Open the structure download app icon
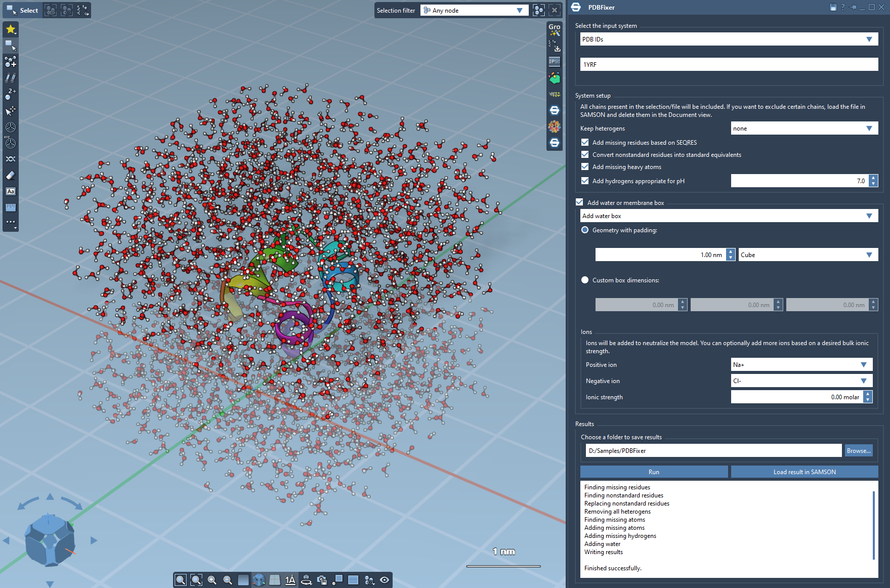 tap(555, 46)
